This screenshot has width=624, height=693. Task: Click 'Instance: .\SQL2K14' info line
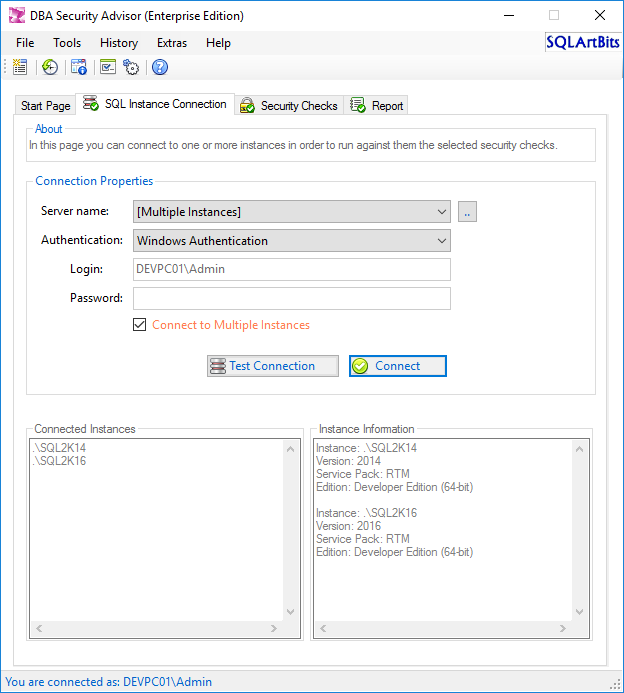tap(366, 448)
